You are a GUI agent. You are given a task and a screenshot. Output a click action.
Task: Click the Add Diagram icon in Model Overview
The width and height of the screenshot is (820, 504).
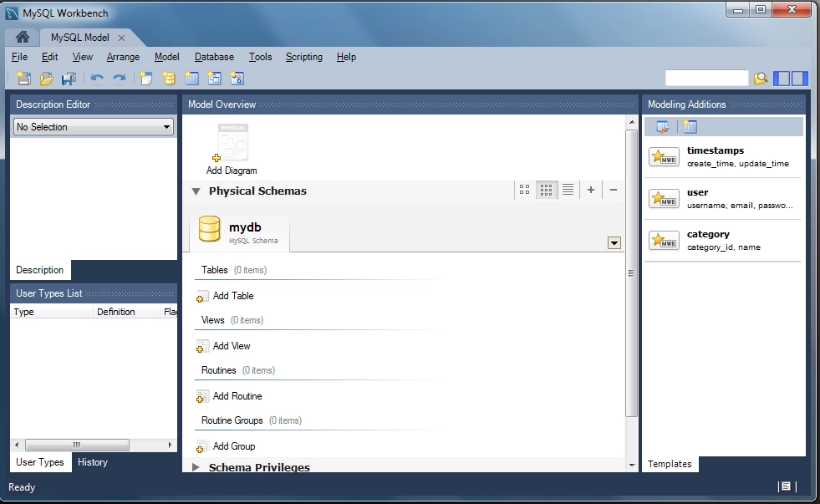[x=232, y=142]
